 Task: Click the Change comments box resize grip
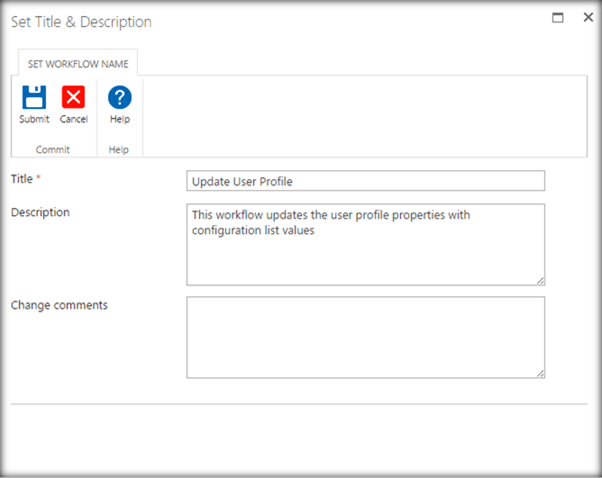click(540, 374)
